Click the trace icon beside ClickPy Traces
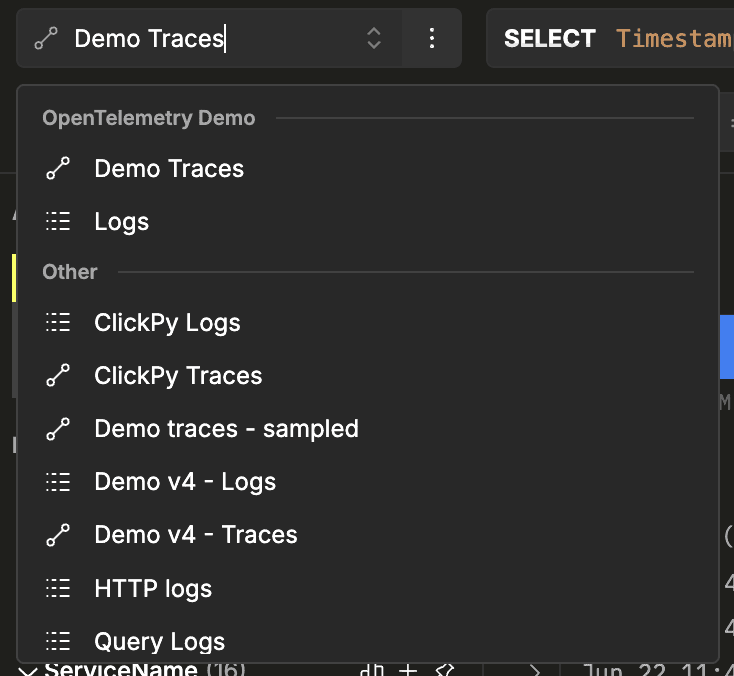Viewport: 734px width, 676px height. click(58, 375)
